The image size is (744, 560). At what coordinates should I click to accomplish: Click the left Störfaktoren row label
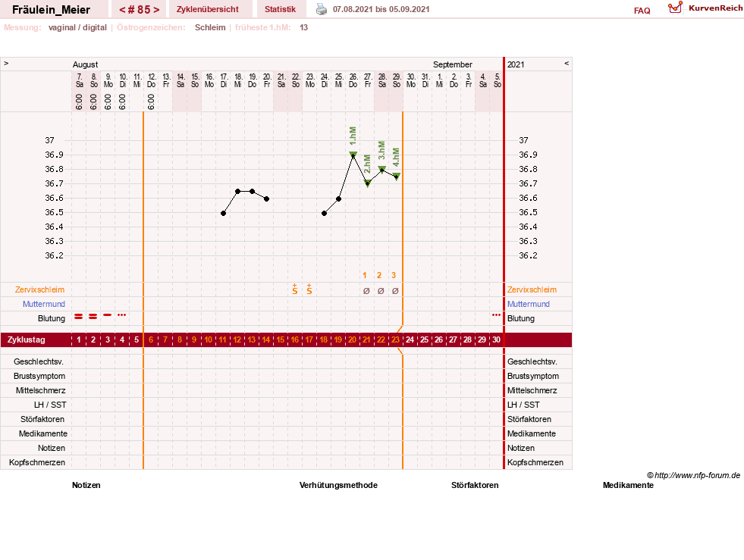pyautogui.click(x=42, y=419)
